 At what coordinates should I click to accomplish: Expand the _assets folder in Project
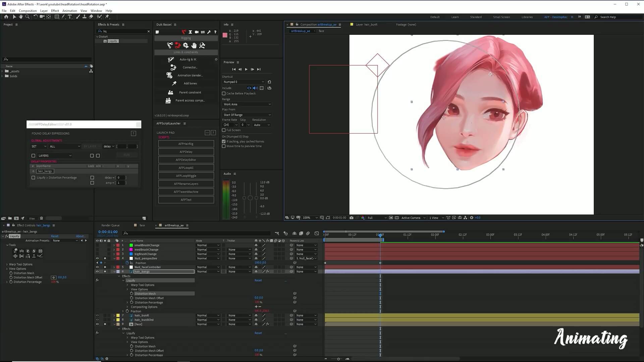point(2,71)
